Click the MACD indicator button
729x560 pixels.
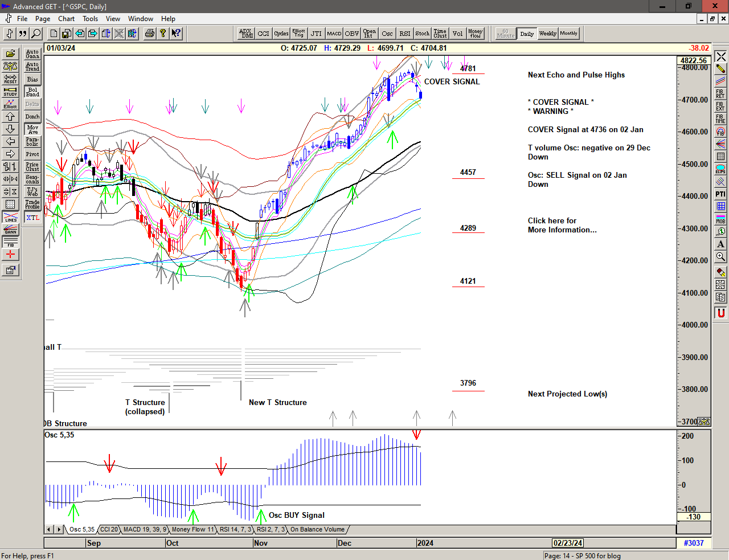pyautogui.click(x=334, y=34)
